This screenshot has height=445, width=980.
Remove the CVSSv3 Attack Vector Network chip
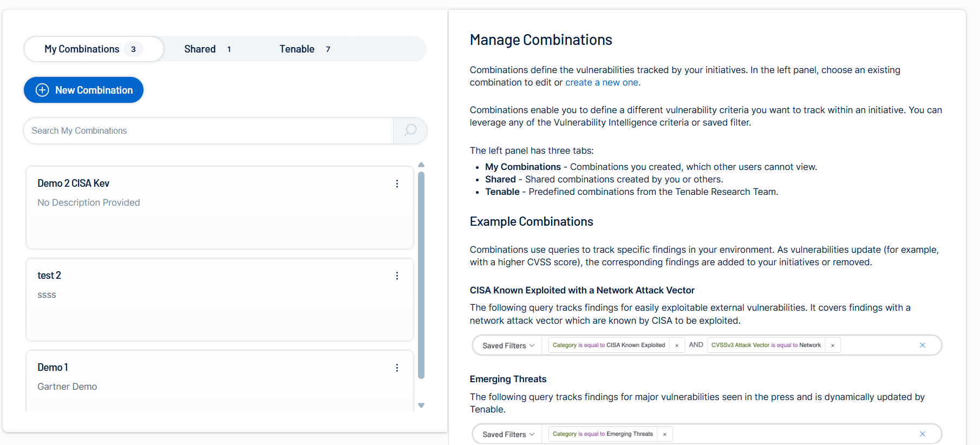coord(833,345)
